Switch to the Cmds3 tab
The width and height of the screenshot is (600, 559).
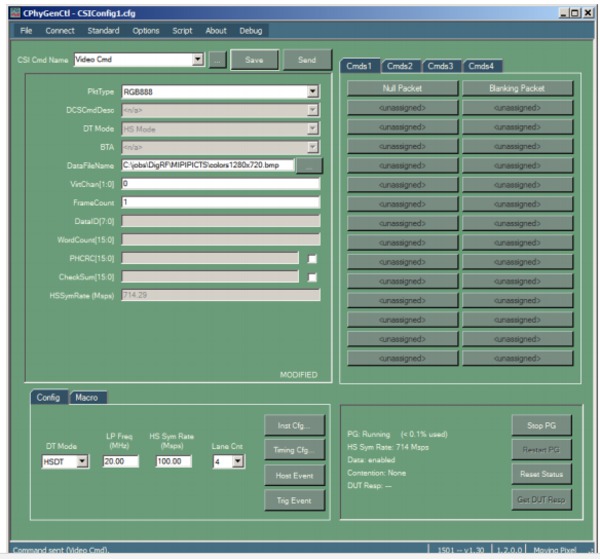tap(440, 66)
